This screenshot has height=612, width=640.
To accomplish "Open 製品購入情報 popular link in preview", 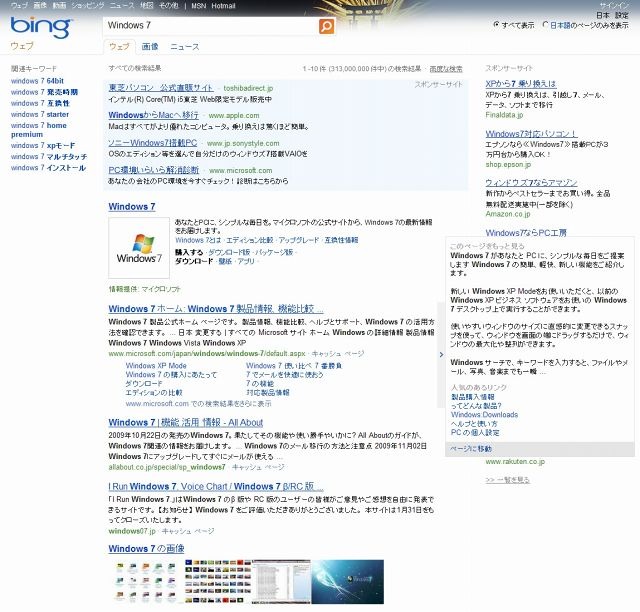I will click(x=472, y=397).
